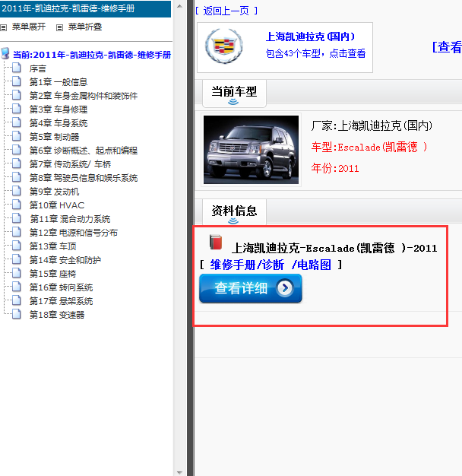Click the 菜单折叠 list icon

59,27
